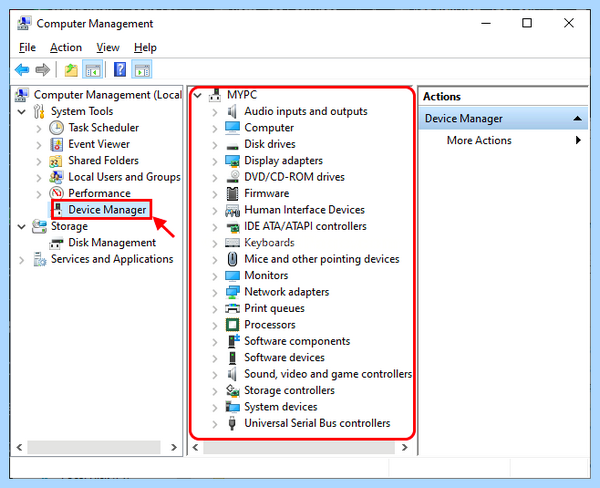
Task: Select the Computer device category
Action: tap(269, 128)
